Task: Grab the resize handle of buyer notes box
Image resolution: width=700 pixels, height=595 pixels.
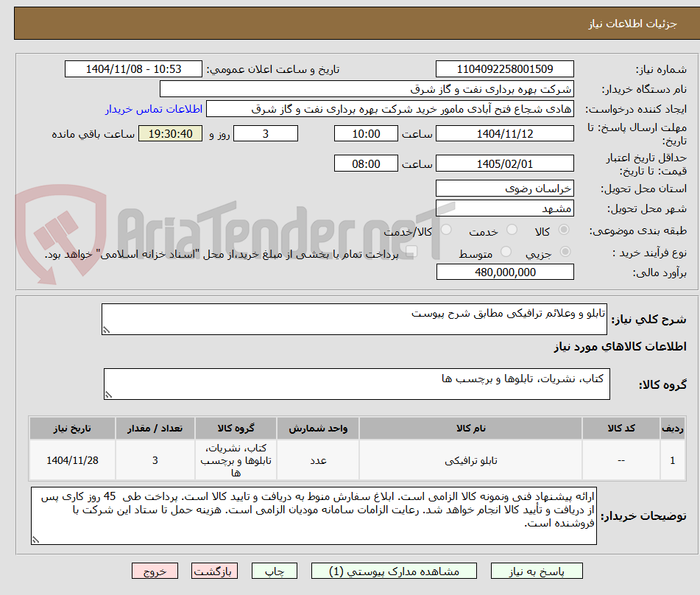Action: (x=36, y=540)
